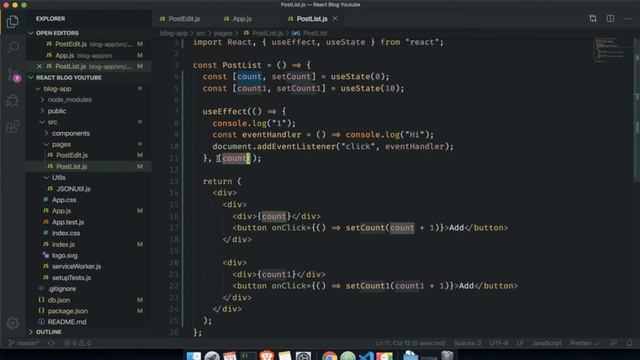Change language mode JavaScript in status bar

547,343
